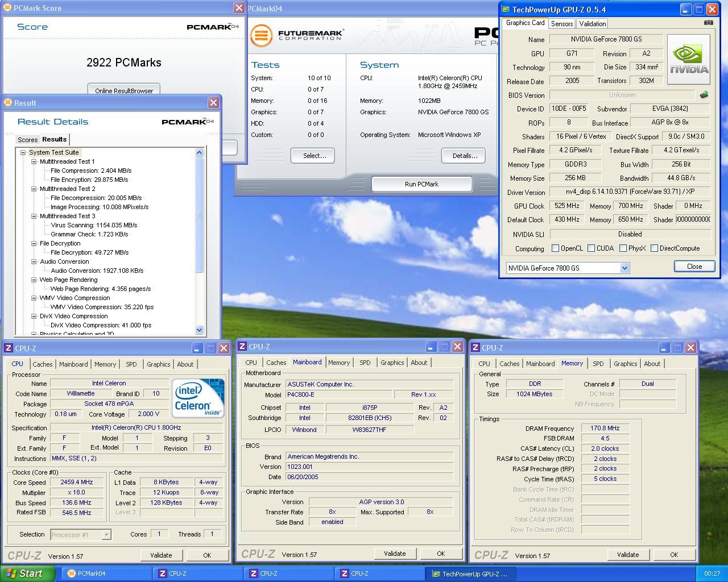
Task: Collapse the File Decryption node
Action: pos(34,243)
